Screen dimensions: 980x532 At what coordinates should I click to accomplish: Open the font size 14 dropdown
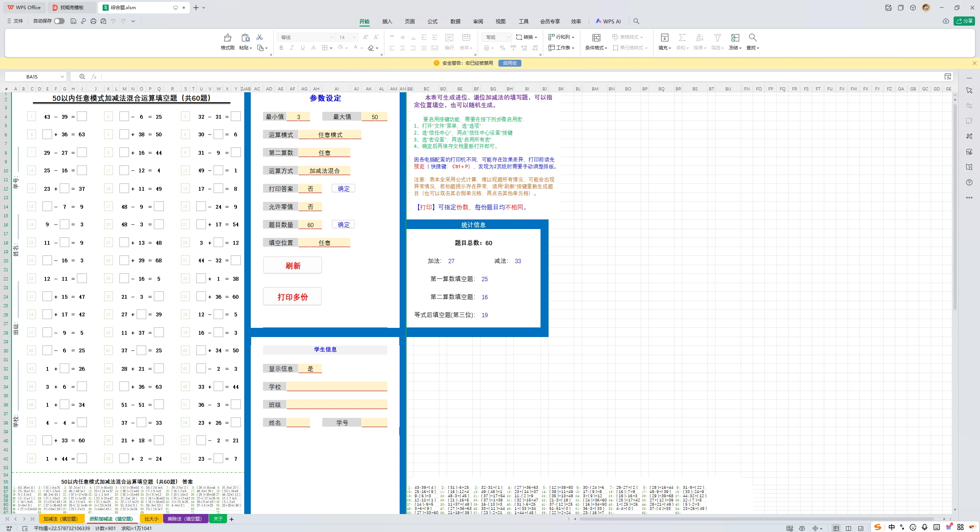click(x=354, y=37)
